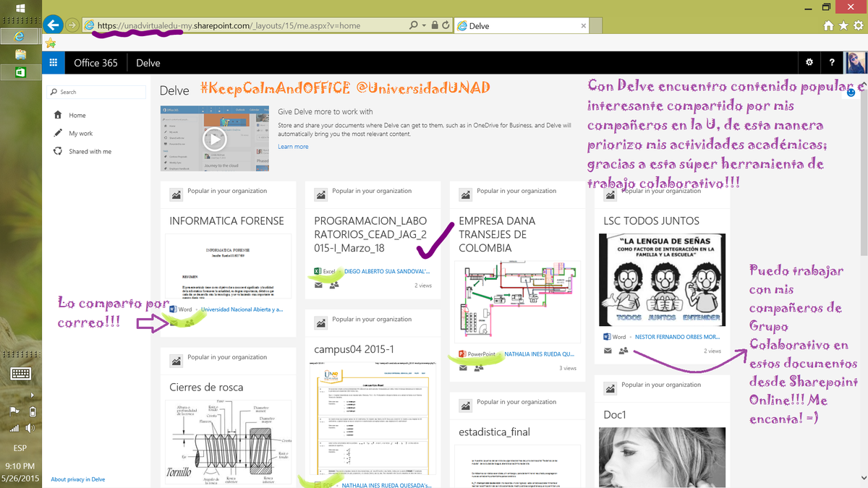This screenshot has width=868, height=488.
Task: Open the Office 365 help question mark
Action: [x=833, y=63]
